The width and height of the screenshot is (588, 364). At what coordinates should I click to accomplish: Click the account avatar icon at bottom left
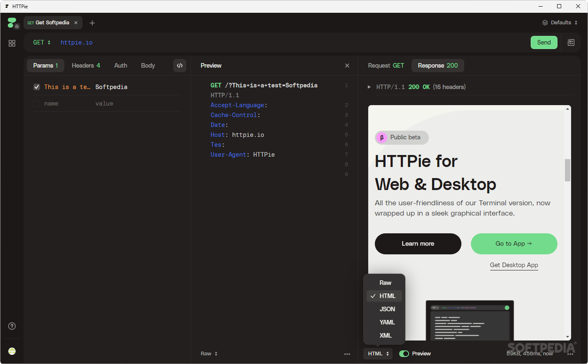click(x=12, y=351)
